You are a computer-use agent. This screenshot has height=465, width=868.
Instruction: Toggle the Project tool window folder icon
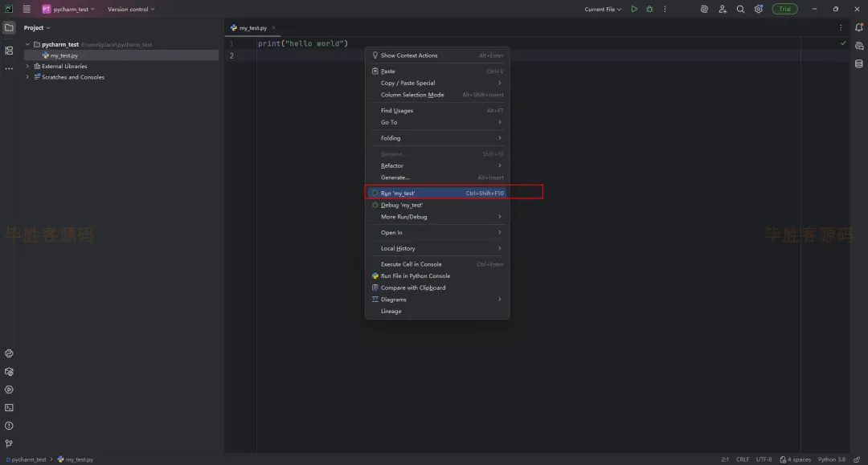pyautogui.click(x=9, y=27)
